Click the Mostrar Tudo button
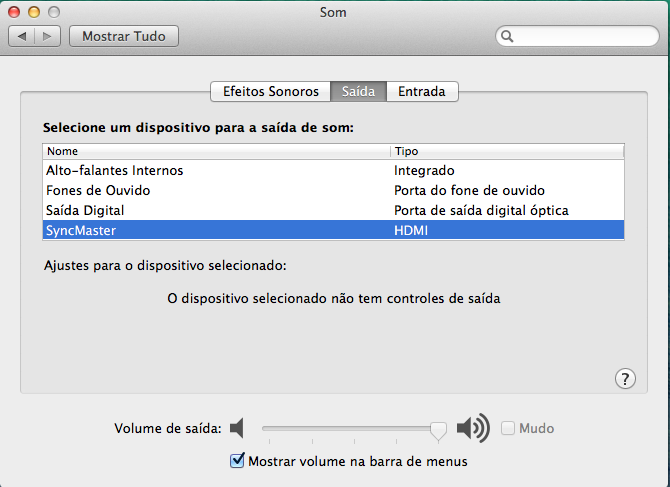Image resolution: width=670 pixels, height=487 pixels. 124,36
